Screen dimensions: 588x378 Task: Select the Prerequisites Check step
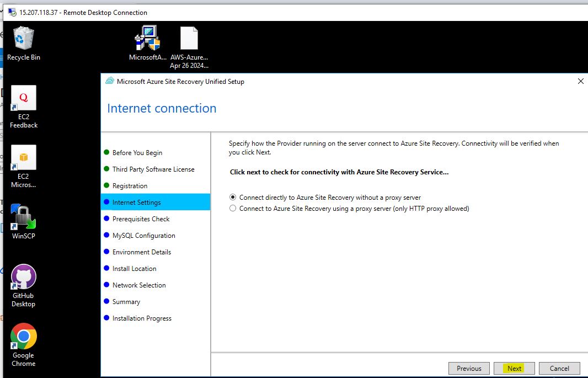(x=141, y=219)
